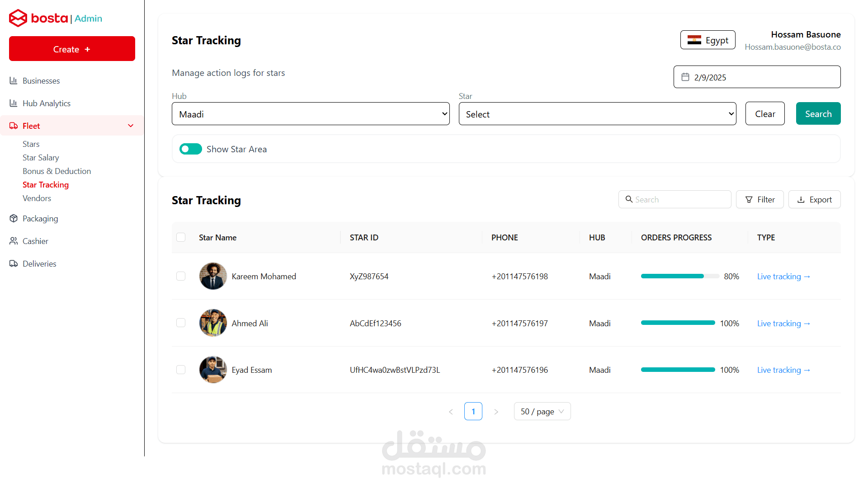
Task: Click the Clear button
Action: coord(765,113)
